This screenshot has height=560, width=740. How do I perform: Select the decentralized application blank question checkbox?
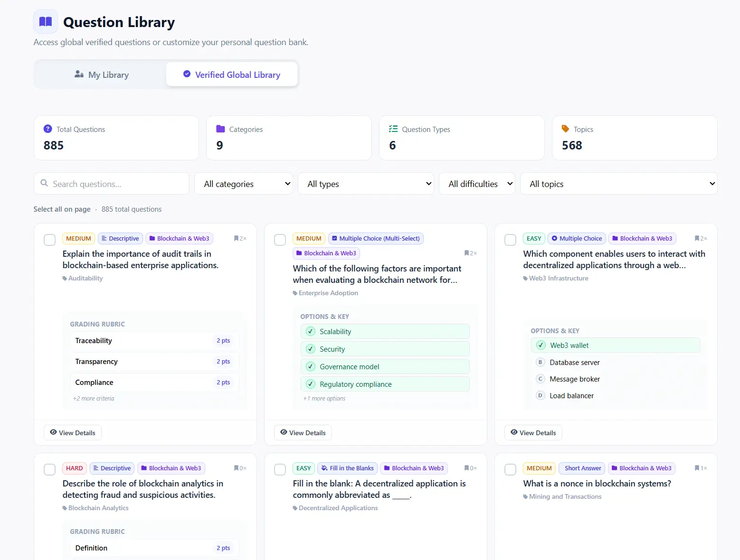(280, 469)
